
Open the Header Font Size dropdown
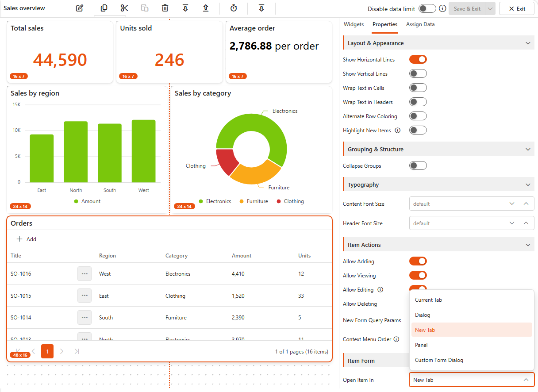click(x=512, y=223)
